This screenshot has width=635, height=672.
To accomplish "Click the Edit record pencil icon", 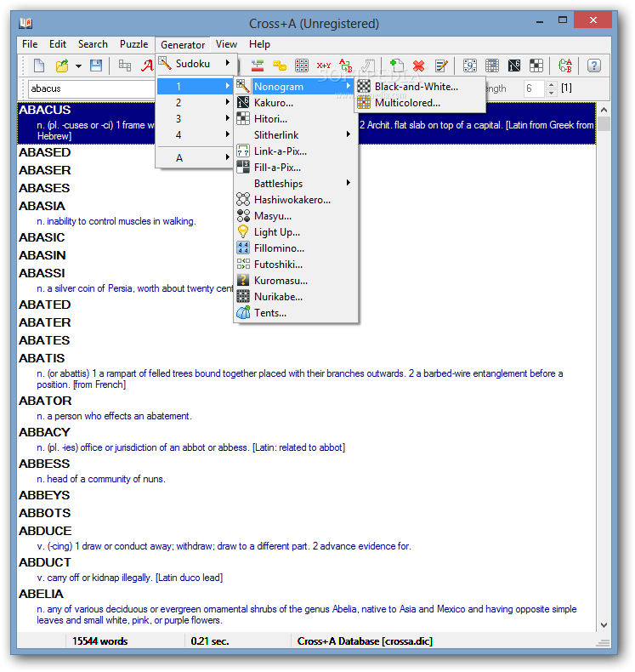I will click(x=441, y=65).
